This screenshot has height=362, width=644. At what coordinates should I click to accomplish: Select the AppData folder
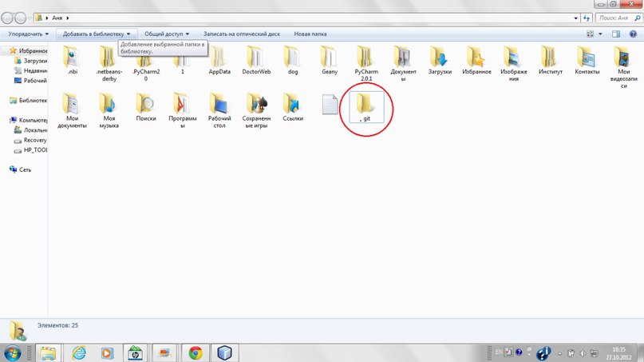pos(219,61)
